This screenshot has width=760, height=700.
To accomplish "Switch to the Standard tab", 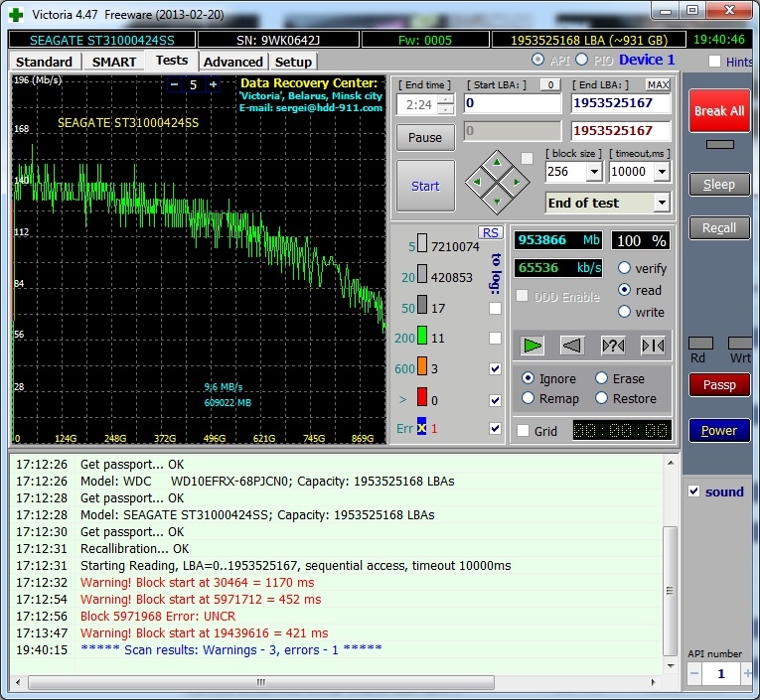I will pyautogui.click(x=44, y=62).
